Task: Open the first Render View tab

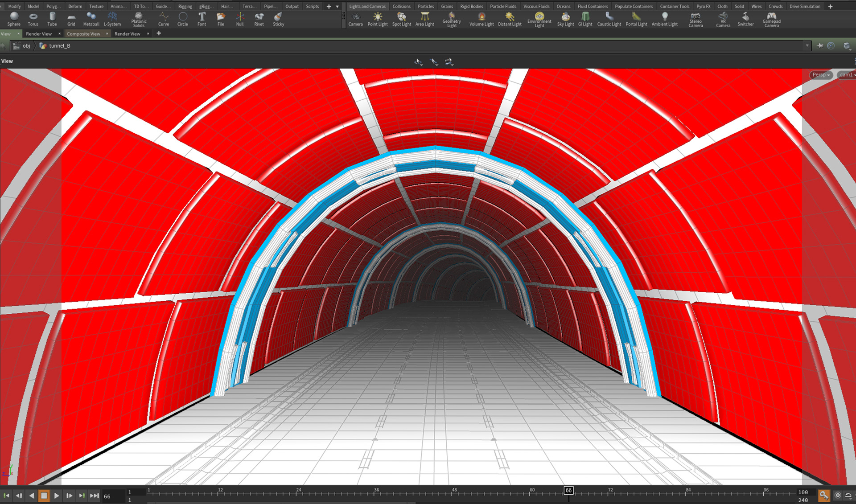Action: [x=39, y=34]
